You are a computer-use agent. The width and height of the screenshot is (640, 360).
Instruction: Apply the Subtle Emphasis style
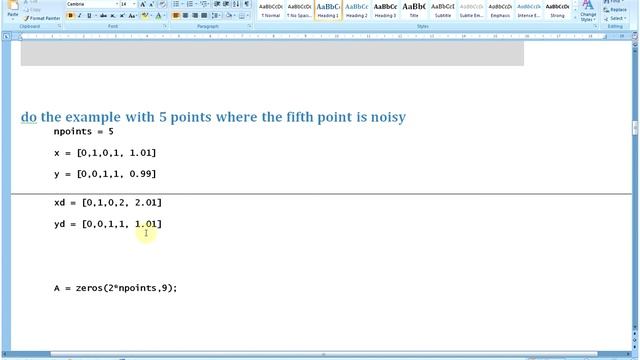pos(471,10)
